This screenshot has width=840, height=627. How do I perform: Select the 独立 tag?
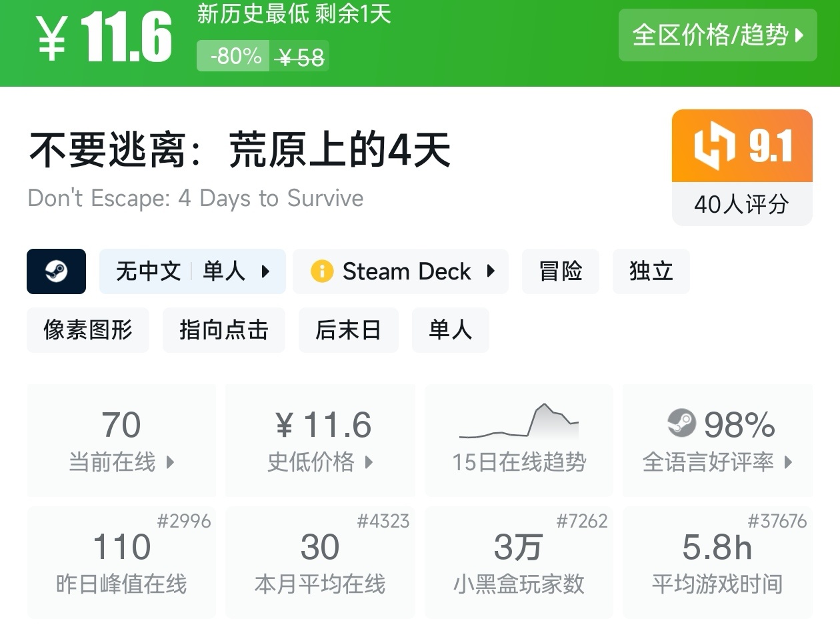651,271
